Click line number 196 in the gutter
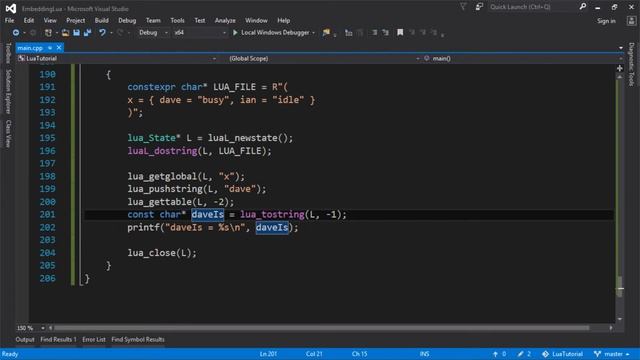Viewport: 640px width, 360px height. pos(47,151)
